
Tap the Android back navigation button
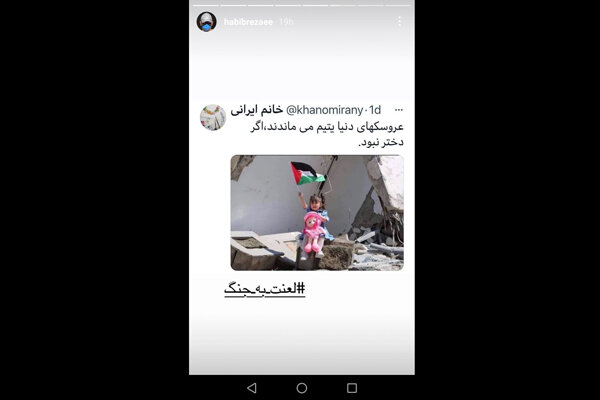pyautogui.click(x=252, y=388)
